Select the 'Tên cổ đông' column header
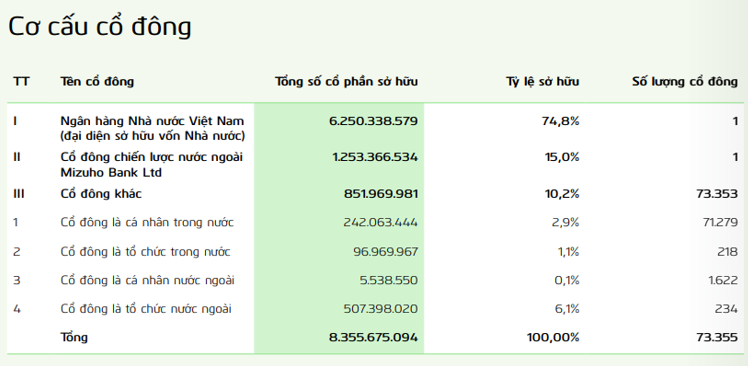Image resolution: width=748 pixels, height=366 pixels. (97, 82)
